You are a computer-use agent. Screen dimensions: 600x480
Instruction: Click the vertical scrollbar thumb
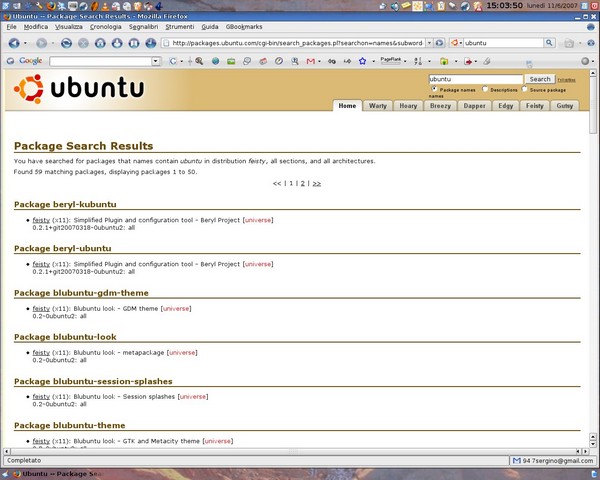pos(593,105)
